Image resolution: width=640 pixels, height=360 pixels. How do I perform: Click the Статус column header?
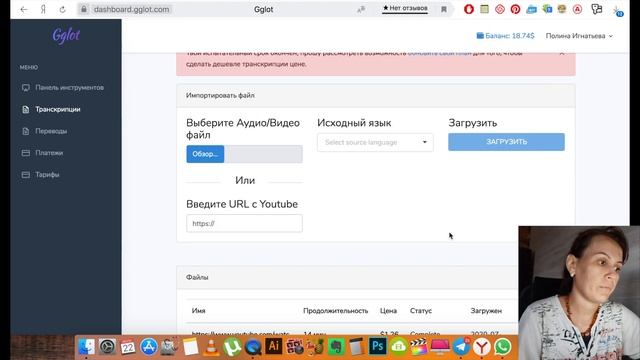pyautogui.click(x=421, y=311)
